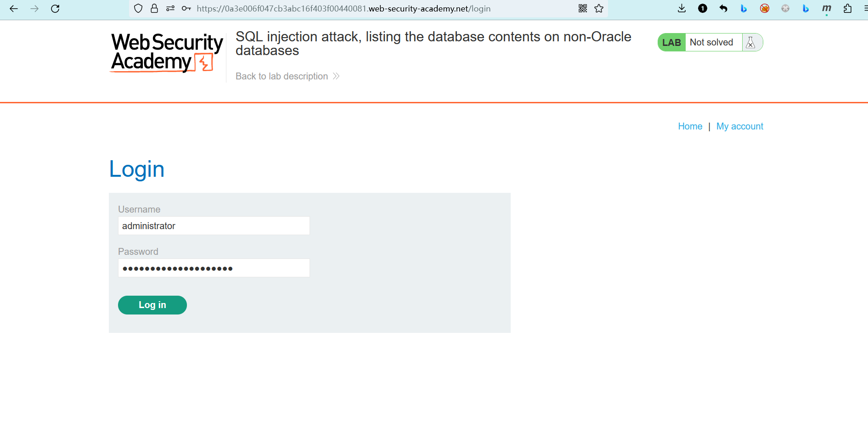This screenshot has height=438, width=868.
Task: Focus the Username input field
Action: (x=214, y=226)
